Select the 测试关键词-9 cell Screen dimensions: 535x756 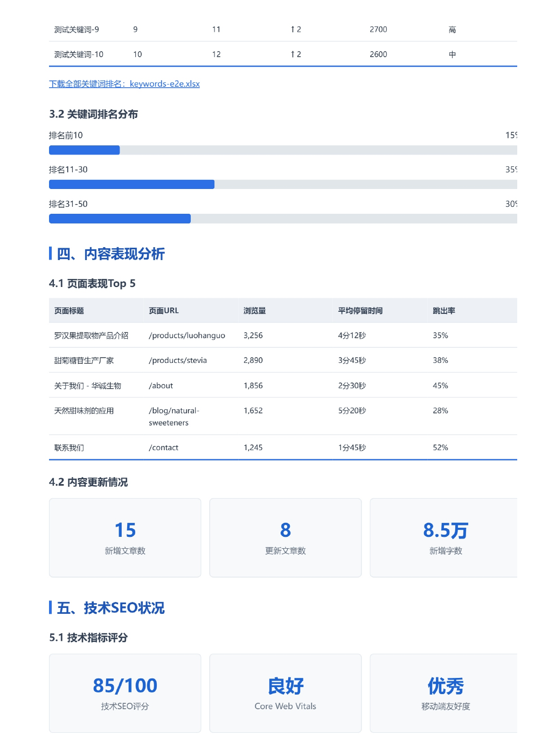pyautogui.click(x=77, y=30)
